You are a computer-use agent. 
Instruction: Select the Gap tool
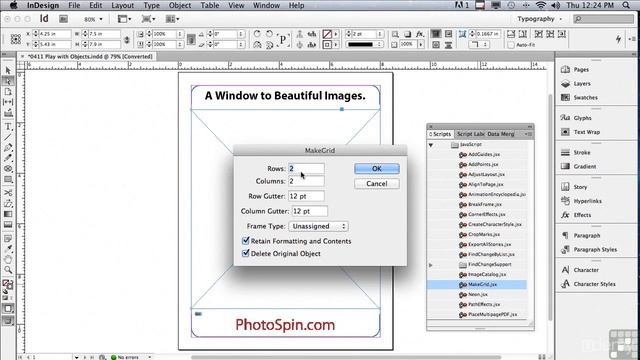click(8, 102)
